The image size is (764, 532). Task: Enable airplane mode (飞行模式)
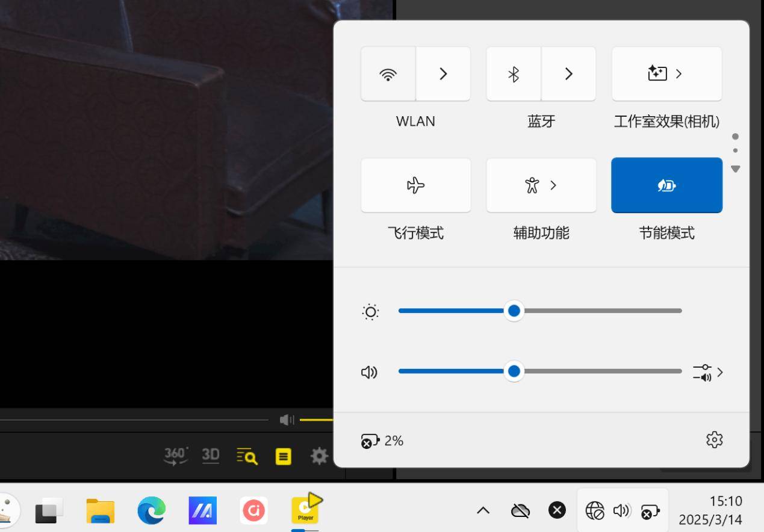coord(415,185)
